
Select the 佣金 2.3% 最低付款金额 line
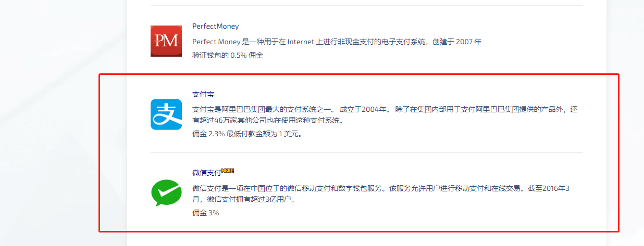[247, 134]
